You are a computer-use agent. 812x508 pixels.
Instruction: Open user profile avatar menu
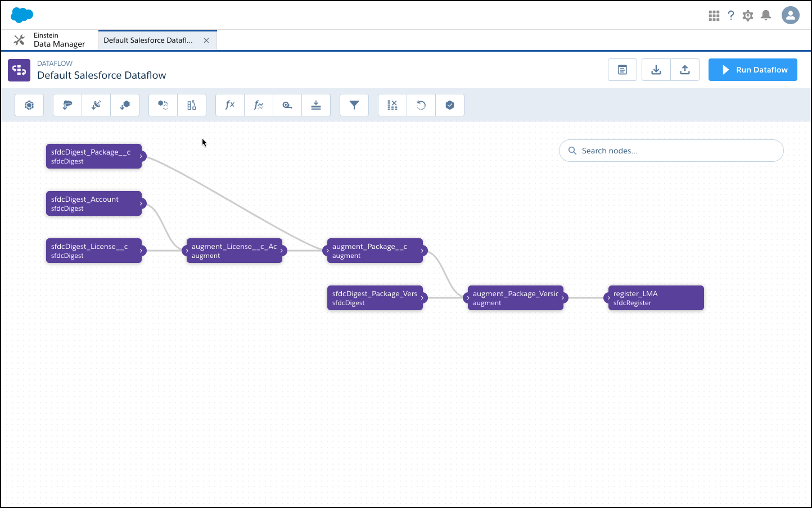point(791,15)
